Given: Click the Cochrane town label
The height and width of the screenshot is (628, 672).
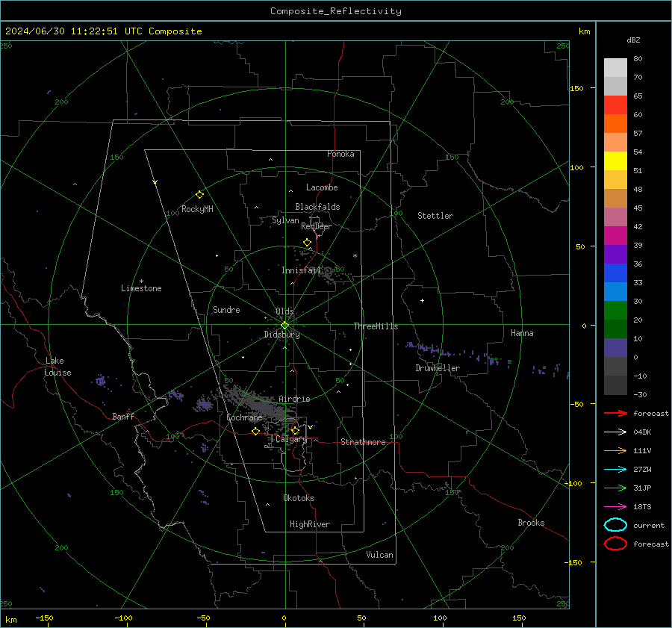Looking at the screenshot, I should tap(244, 417).
